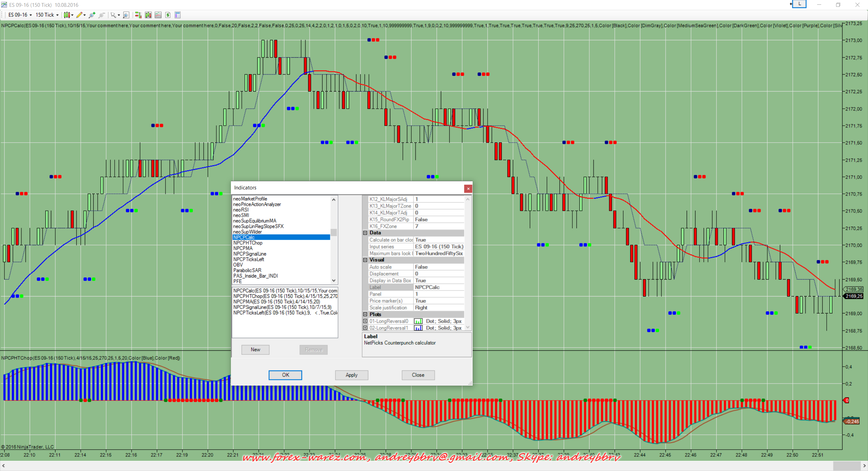
Task: Click the green dollar sign icon
Action: [168, 15]
